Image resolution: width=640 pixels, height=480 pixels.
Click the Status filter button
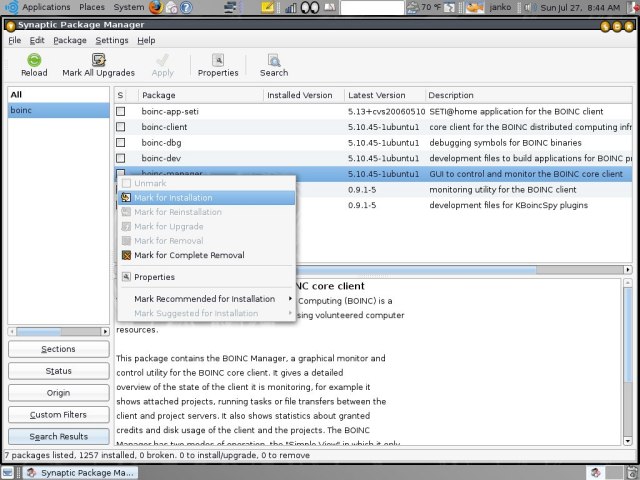(x=58, y=371)
